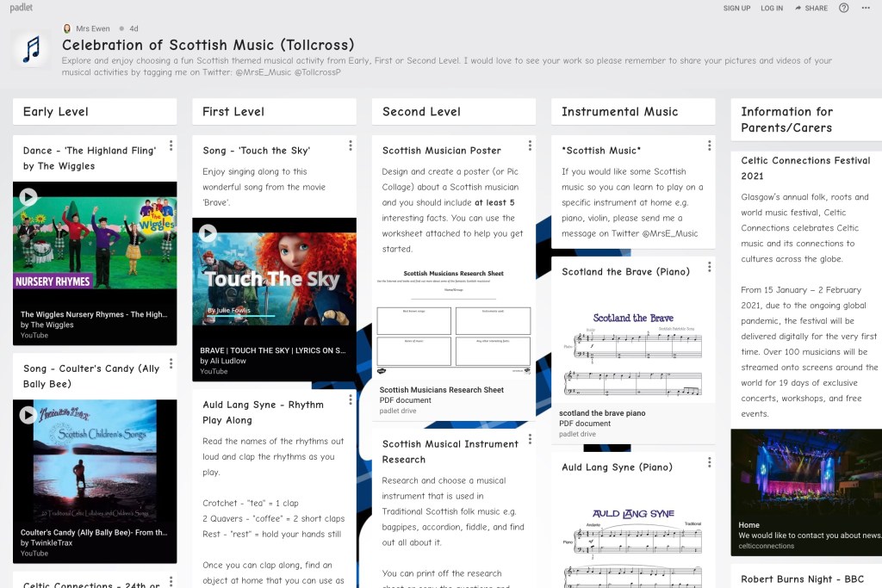Play the Touch The Sky video
Image resolution: width=882 pixels, height=588 pixels.
[x=208, y=233]
